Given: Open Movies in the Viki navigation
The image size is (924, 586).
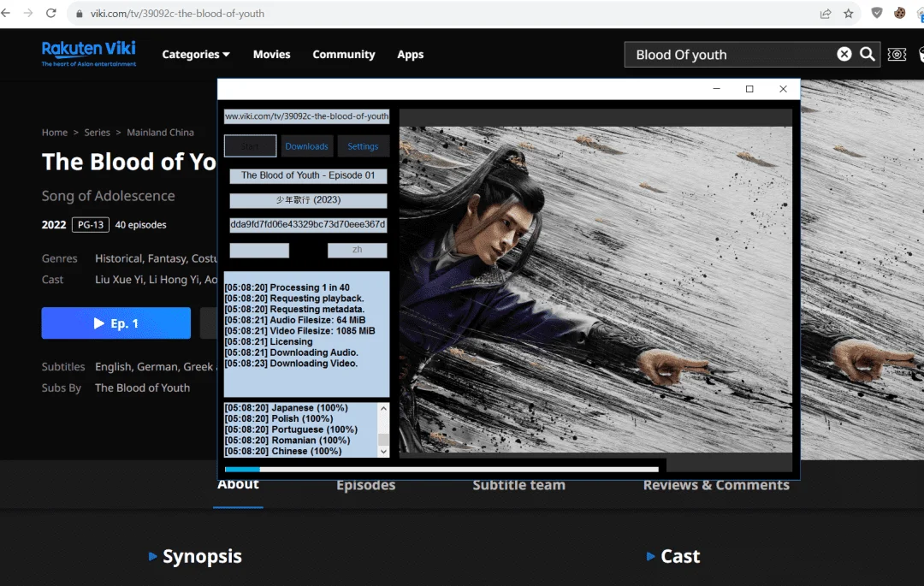Looking at the screenshot, I should point(272,54).
